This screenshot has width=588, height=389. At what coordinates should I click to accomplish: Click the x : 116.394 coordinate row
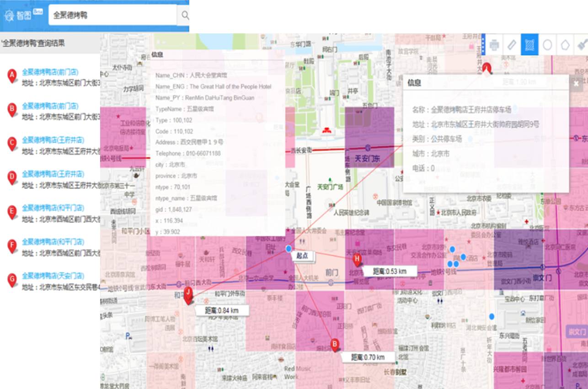pos(169,221)
